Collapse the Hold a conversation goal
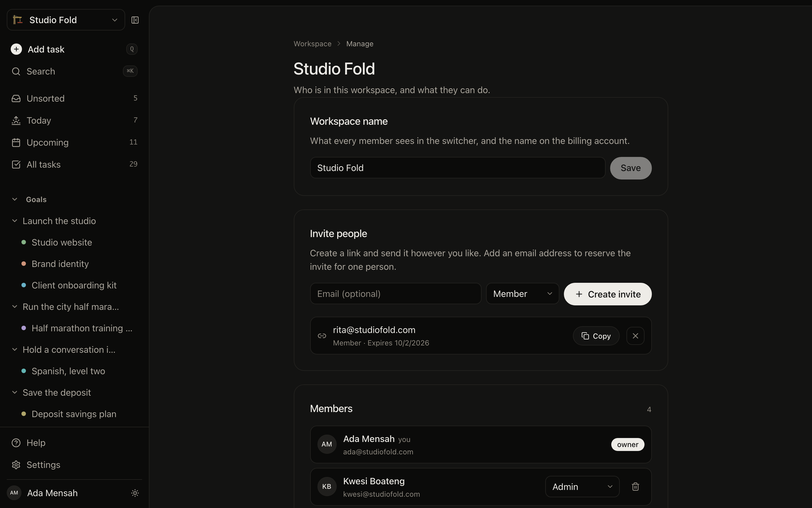The width and height of the screenshot is (812, 508). (x=15, y=349)
